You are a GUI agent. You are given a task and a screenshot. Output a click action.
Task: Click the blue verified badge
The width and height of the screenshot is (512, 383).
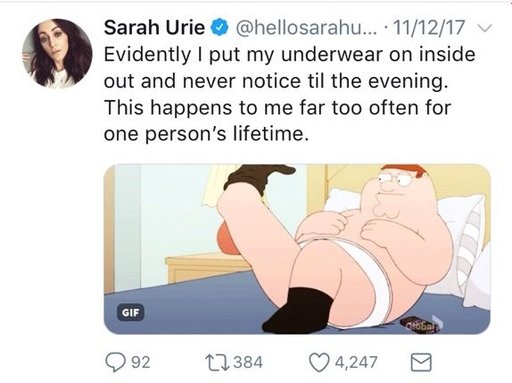(x=219, y=28)
